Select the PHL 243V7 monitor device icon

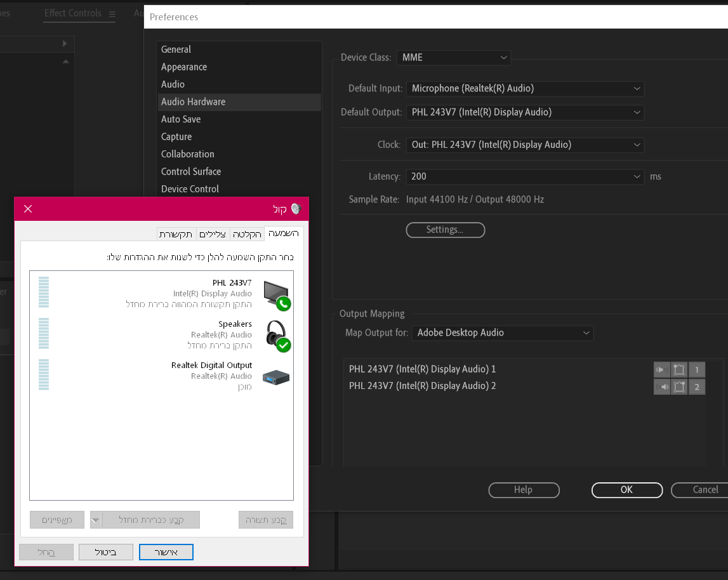point(277,295)
